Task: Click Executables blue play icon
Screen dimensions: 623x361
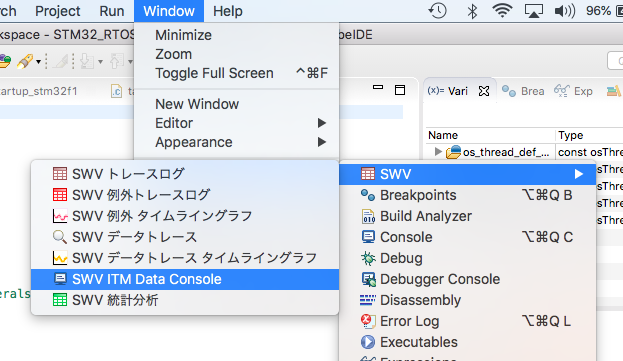Action: coord(368,342)
